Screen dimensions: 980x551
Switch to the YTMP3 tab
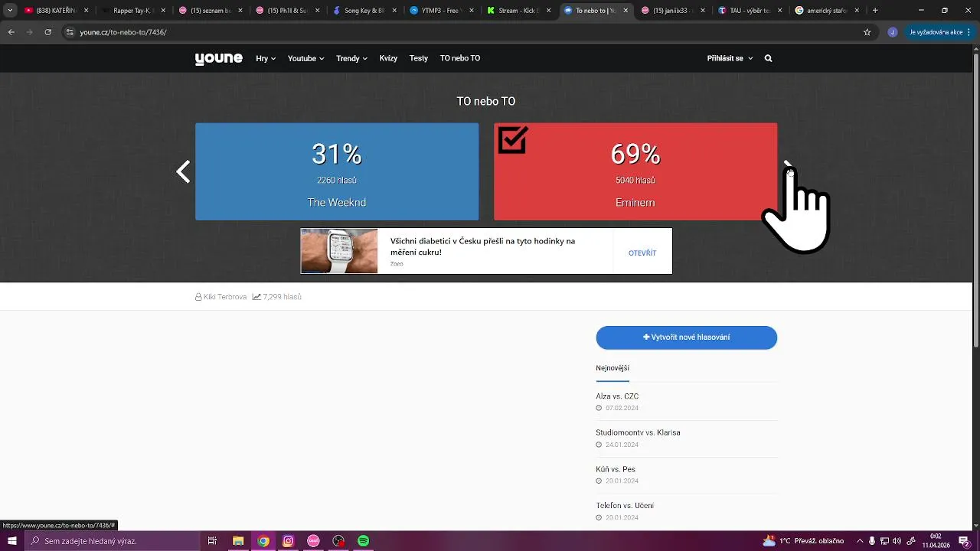click(440, 11)
